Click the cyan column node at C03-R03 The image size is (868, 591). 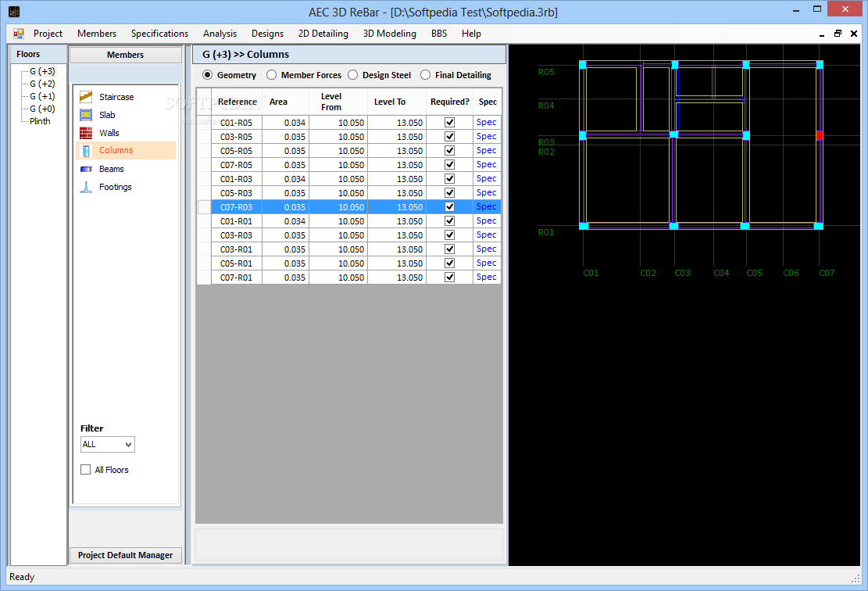[673, 134]
